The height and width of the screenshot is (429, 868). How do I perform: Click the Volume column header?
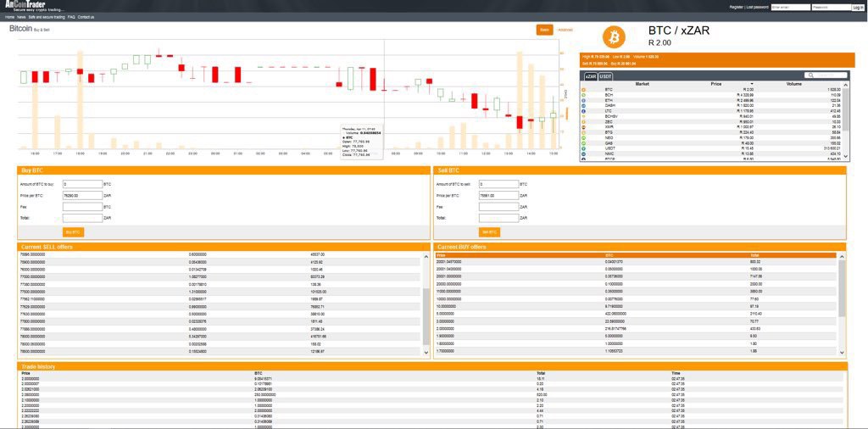click(x=793, y=84)
